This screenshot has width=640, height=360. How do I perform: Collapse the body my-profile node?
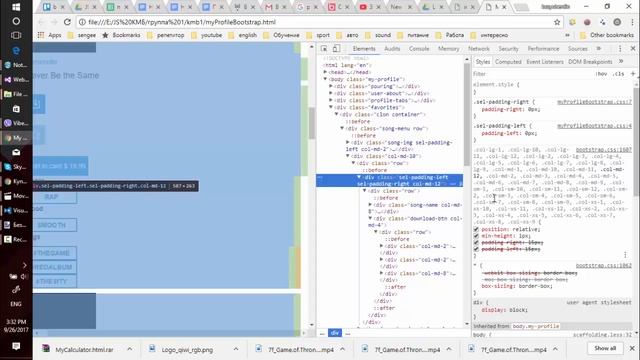(x=325, y=79)
